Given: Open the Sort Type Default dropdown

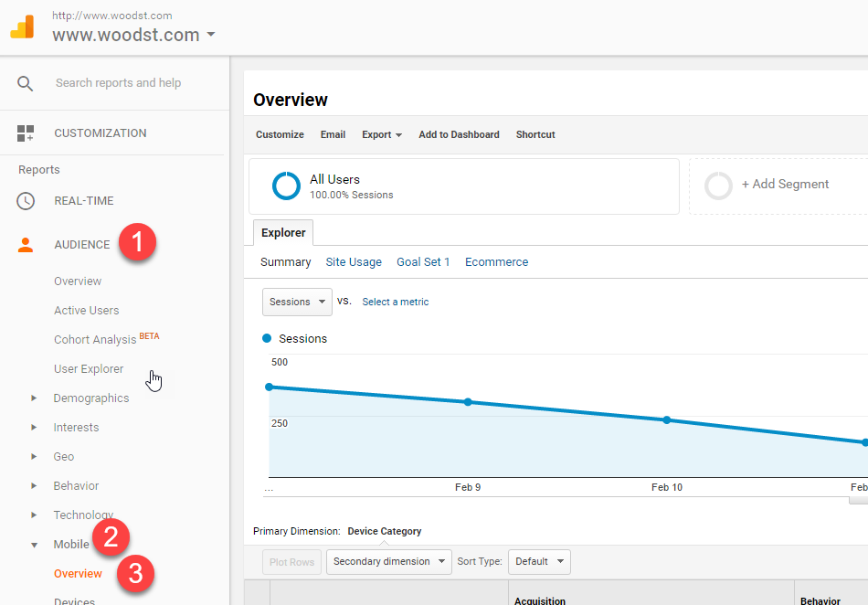Looking at the screenshot, I should tap(538, 562).
